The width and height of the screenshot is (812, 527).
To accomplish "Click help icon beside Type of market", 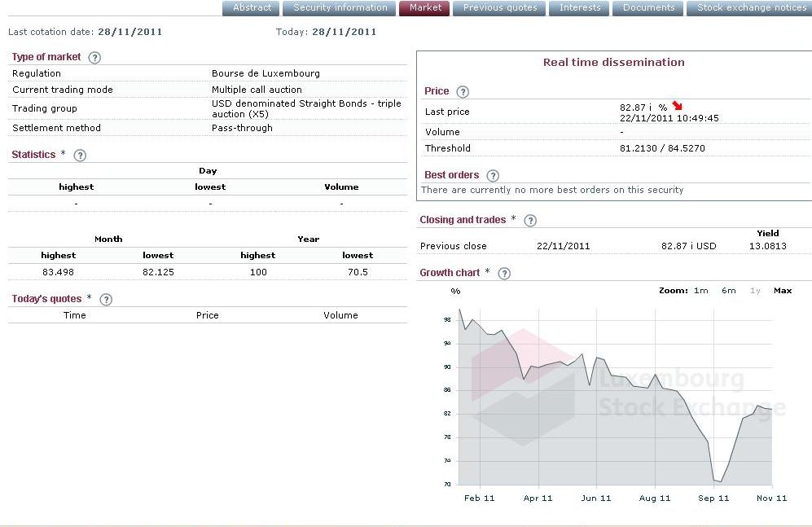I will click(x=94, y=57).
